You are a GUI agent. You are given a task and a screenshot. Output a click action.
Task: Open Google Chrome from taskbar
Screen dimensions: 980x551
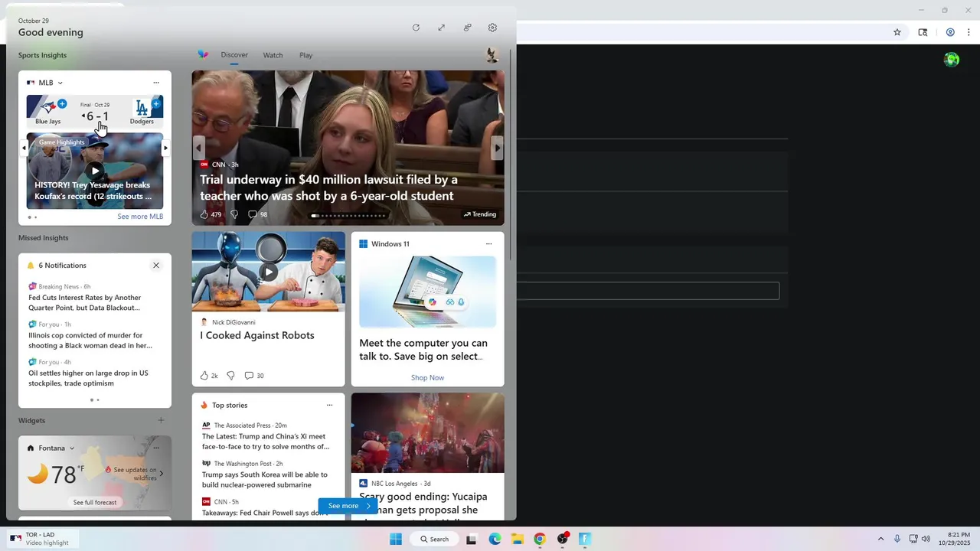pyautogui.click(x=540, y=539)
